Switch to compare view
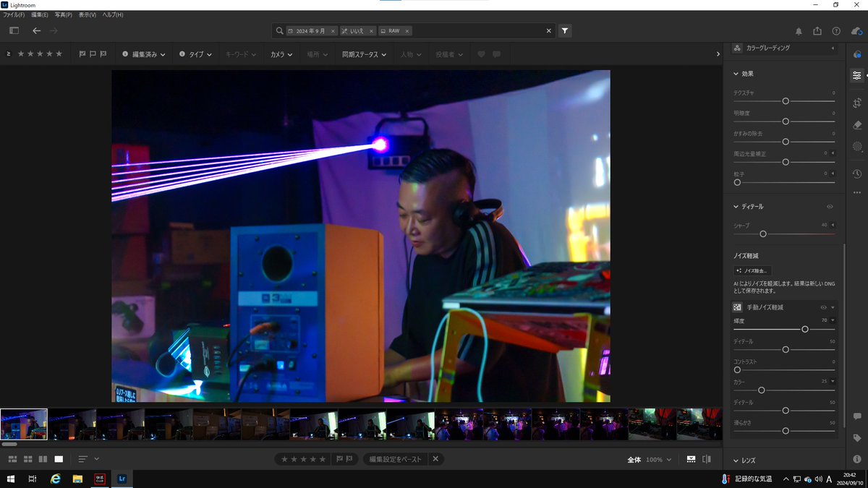This screenshot has width=868, height=488. click(x=43, y=459)
